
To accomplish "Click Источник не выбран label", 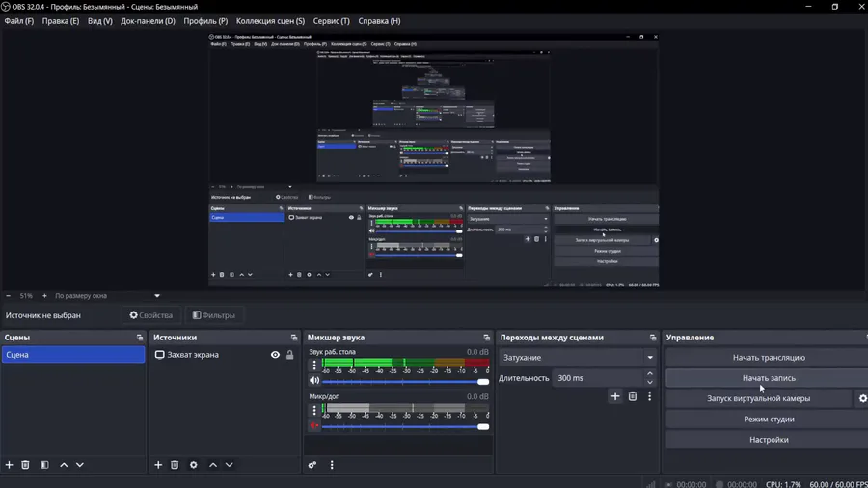I will pyautogui.click(x=43, y=315).
